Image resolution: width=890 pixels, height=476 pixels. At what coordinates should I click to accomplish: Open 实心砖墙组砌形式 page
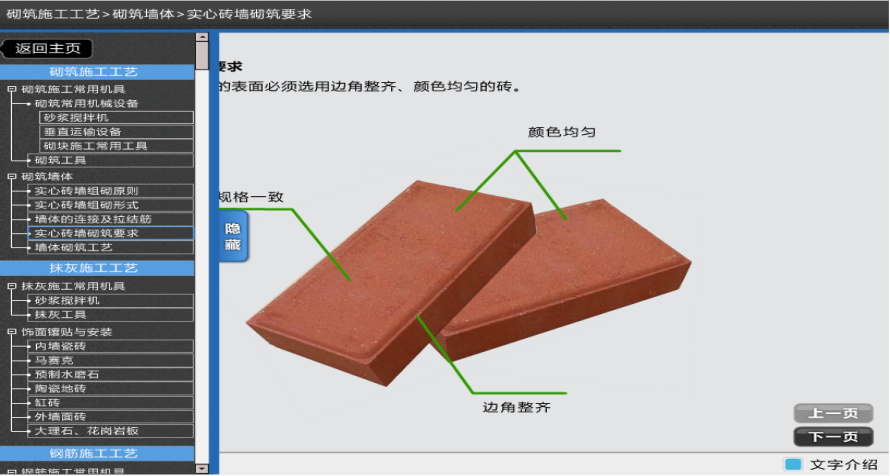111,205
